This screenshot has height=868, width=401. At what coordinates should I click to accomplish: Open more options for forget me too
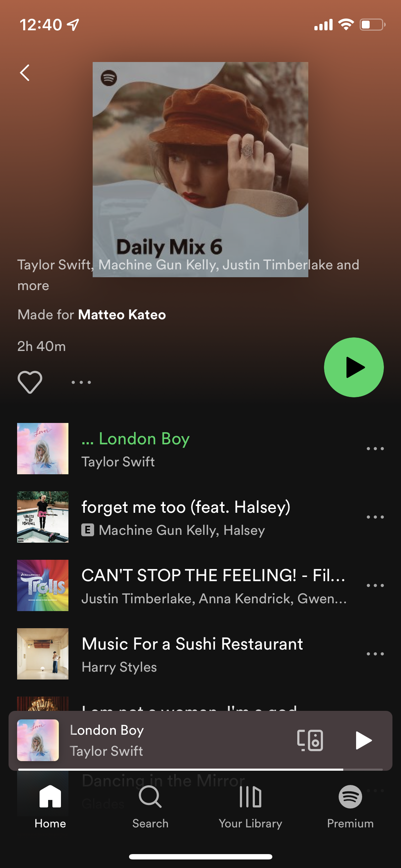[375, 517]
